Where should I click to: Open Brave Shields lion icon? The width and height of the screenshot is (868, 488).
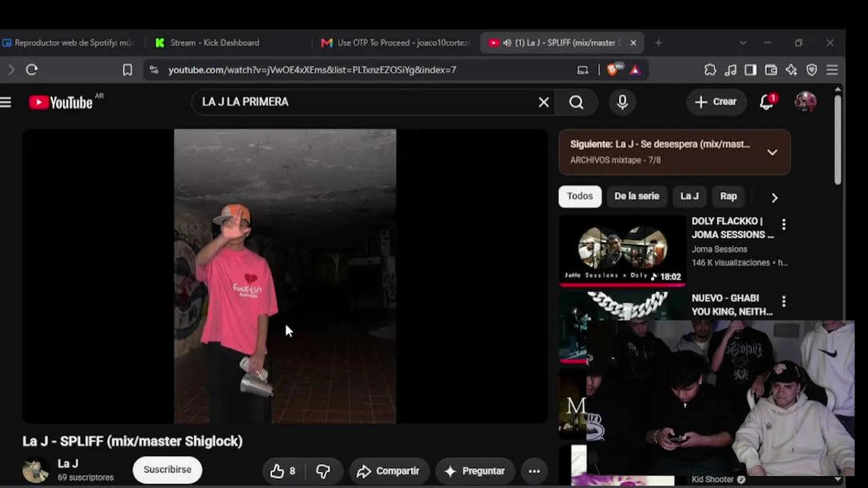(613, 70)
